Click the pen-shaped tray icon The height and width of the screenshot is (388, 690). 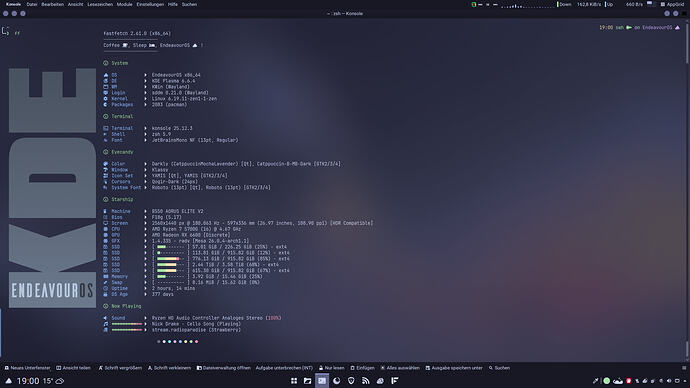(595, 381)
